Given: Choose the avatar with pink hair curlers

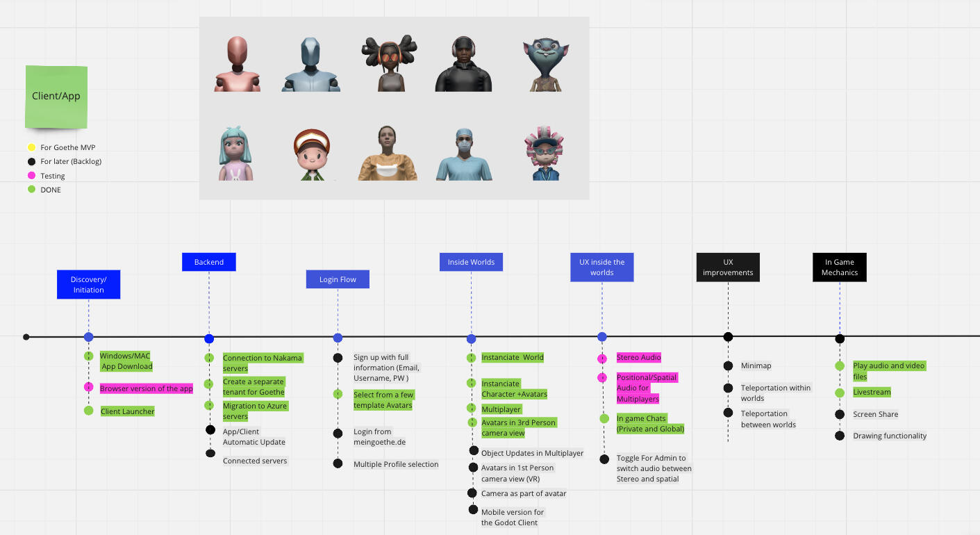Looking at the screenshot, I should pos(543,154).
